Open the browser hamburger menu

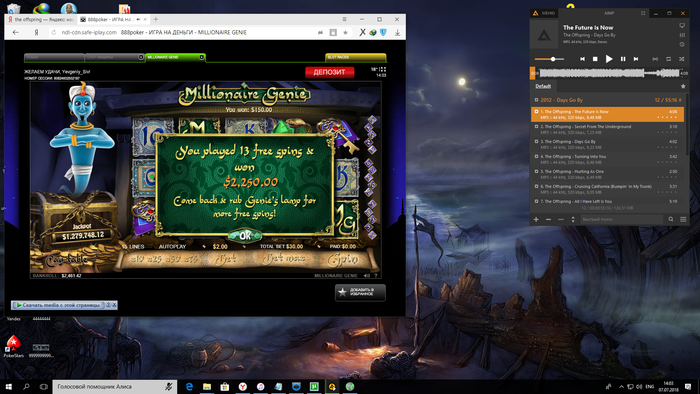[x=344, y=19]
